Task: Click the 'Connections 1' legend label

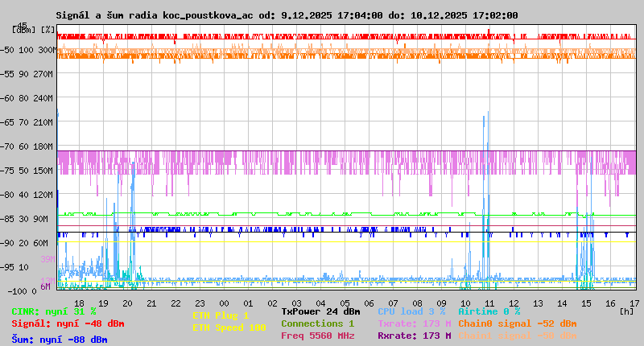Action: click(x=317, y=323)
